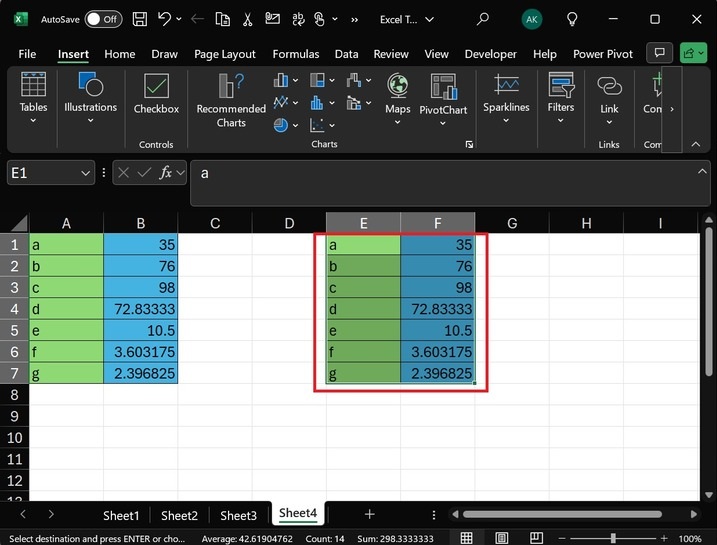The width and height of the screenshot is (717, 545).
Task: Switch to Page Layout view icon
Action: 501,538
